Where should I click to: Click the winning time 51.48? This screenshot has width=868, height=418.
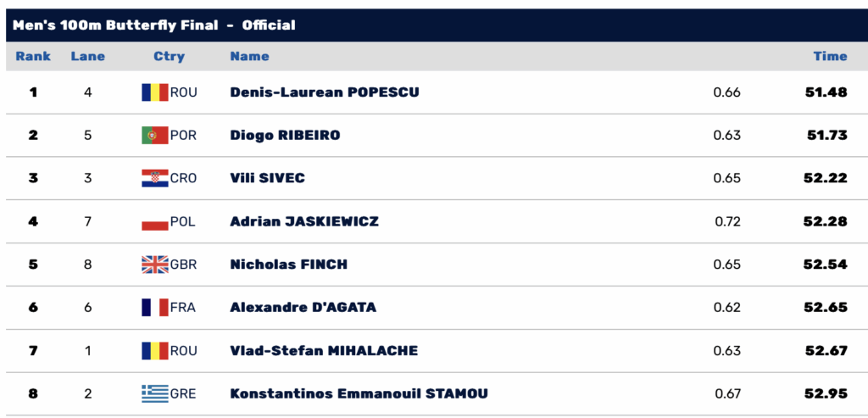click(826, 92)
